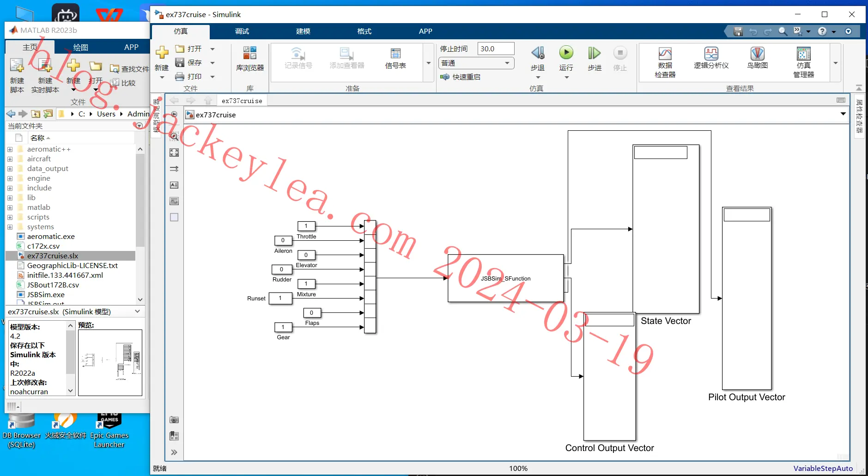Screen dimensions: 868x476
Task: Expand the systems folder in the file tree
Action: pos(10,227)
